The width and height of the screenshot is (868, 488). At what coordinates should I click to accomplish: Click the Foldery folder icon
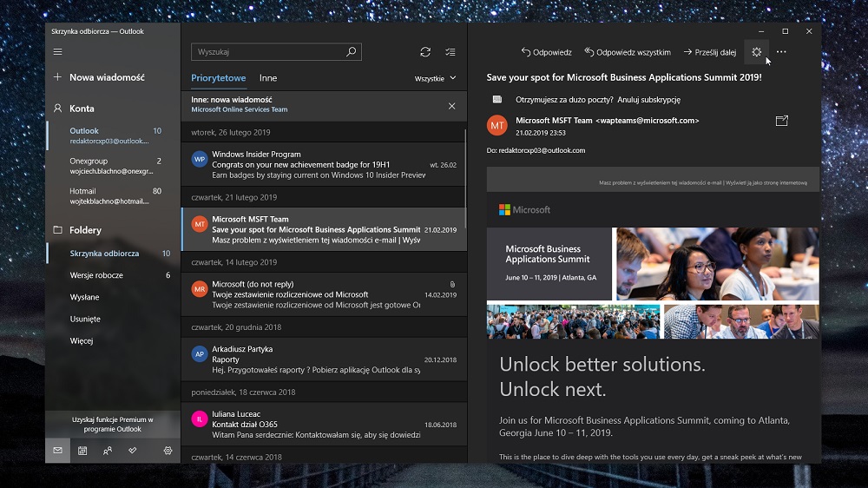(57, 229)
